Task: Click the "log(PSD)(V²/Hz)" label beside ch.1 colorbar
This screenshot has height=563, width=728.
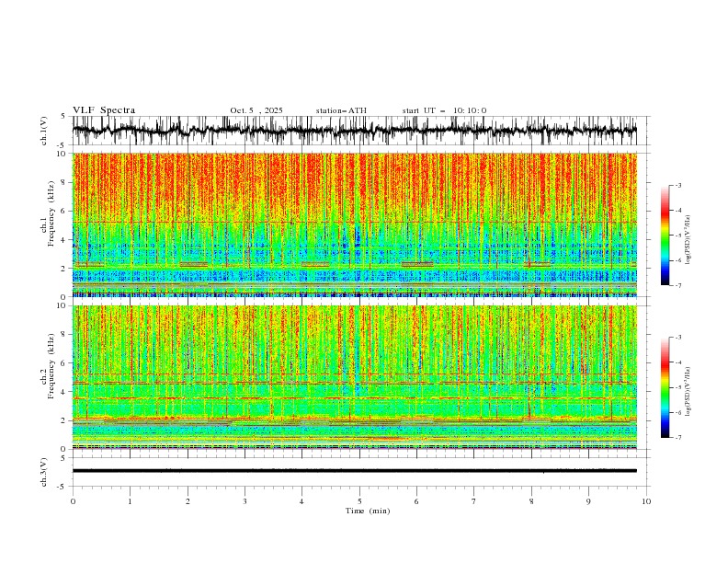Action: (688, 240)
